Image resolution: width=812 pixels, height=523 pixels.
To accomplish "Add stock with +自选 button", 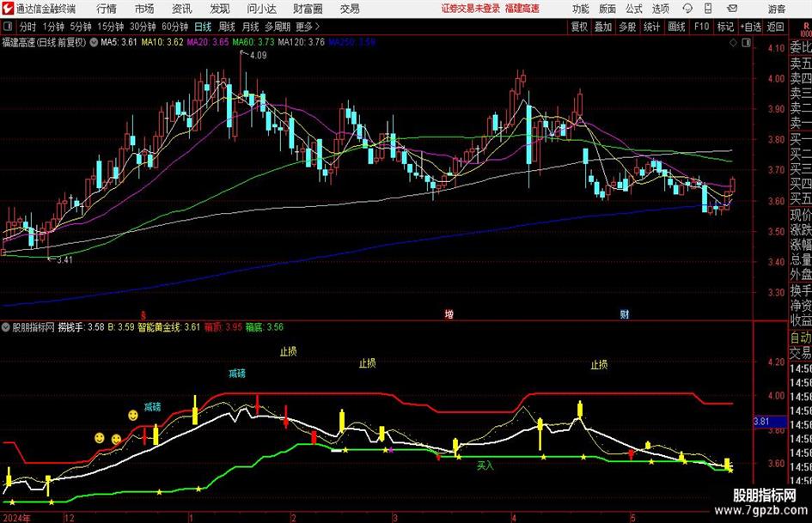I will click(x=750, y=27).
